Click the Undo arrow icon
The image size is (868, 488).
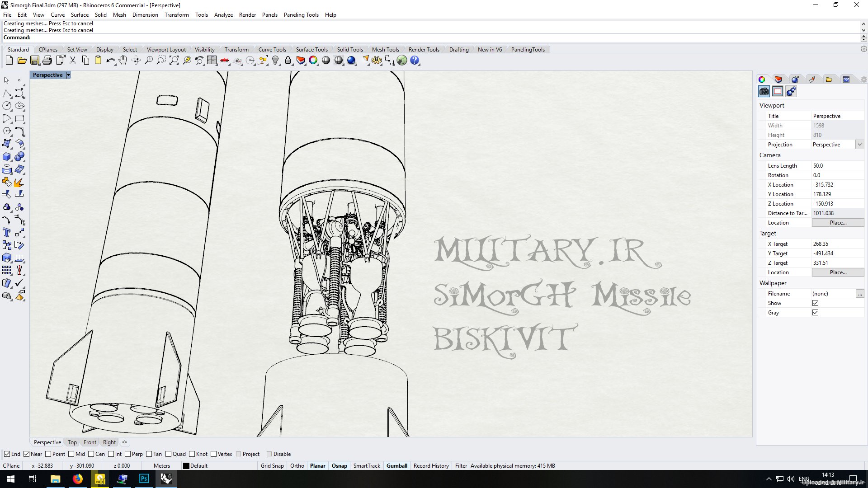point(110,61)
